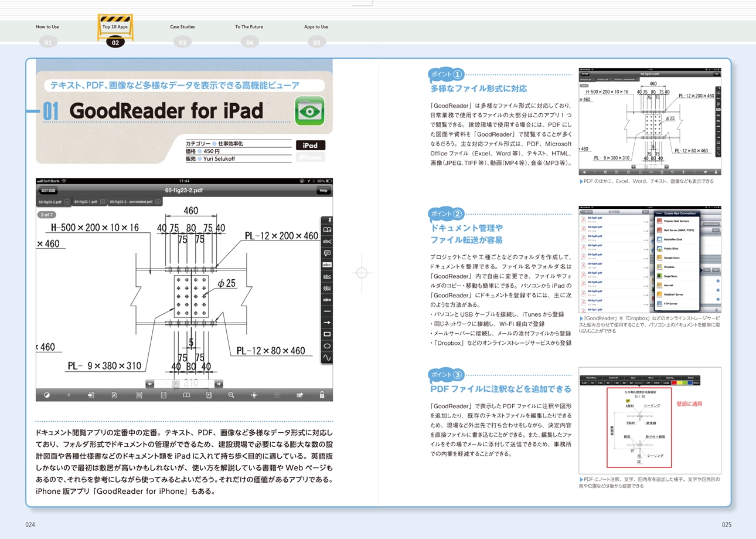Tap the magnifier search icon in large screenshot

coord(231,395)
